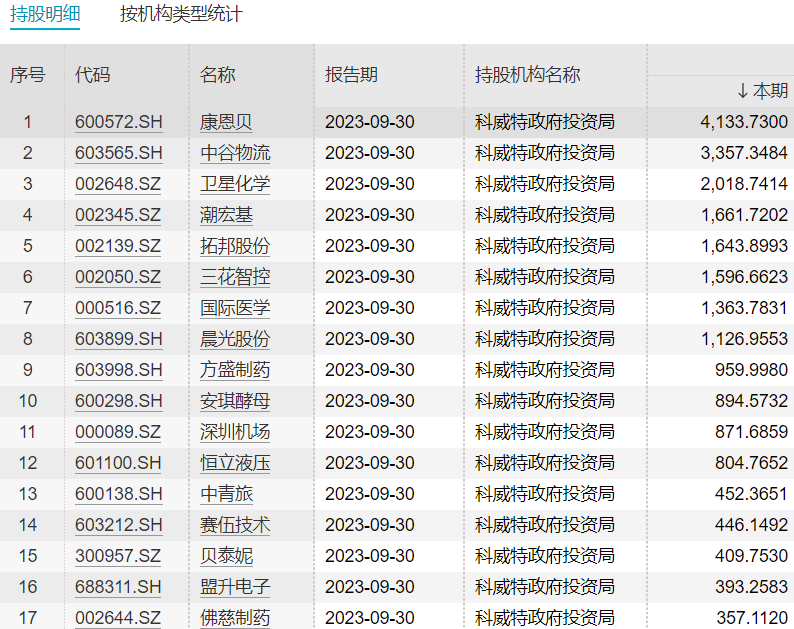Select the value 1,661.7202 cell

click(x=744, y=215)
